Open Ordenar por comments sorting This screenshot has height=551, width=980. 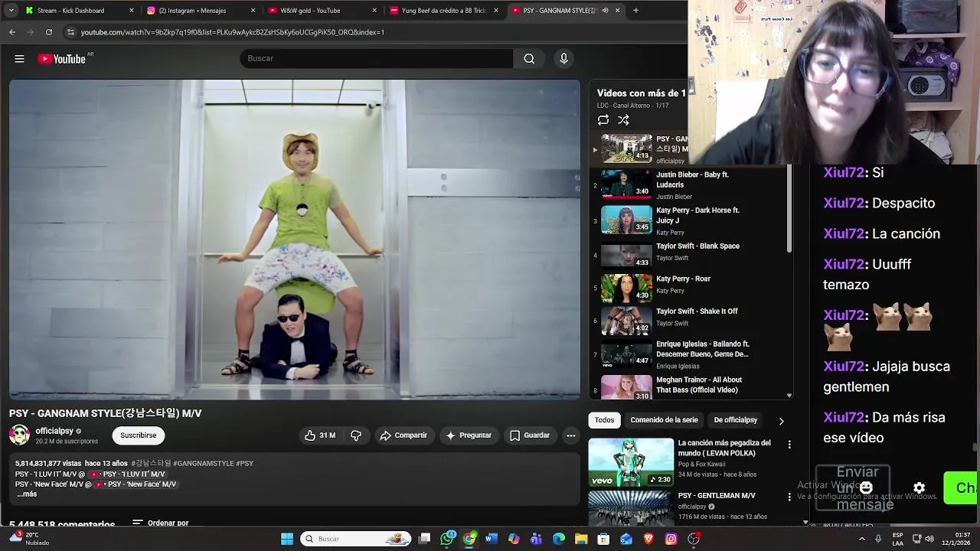(x=160, y=523)
